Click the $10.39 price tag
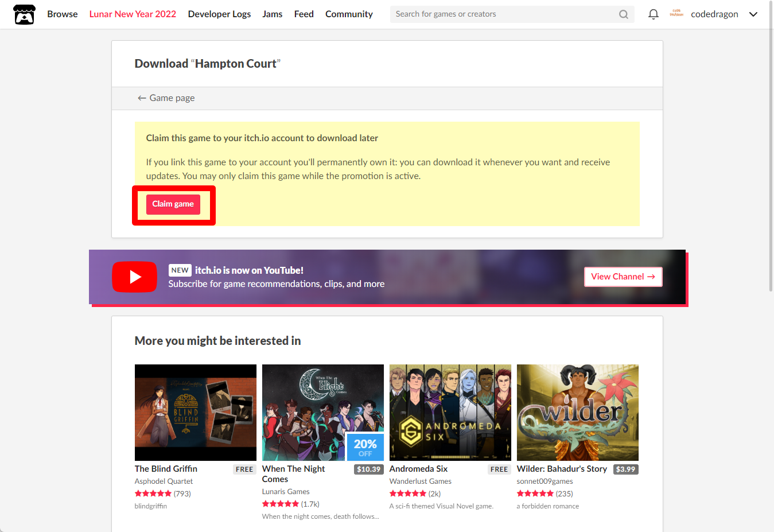 [369, 469]
